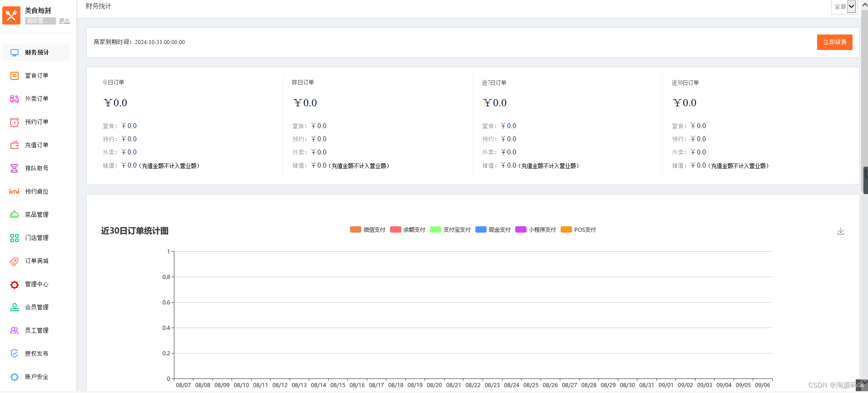Click the 员工管理 people icon
This screenshot has height=393, width=868.
click(15, 331)
